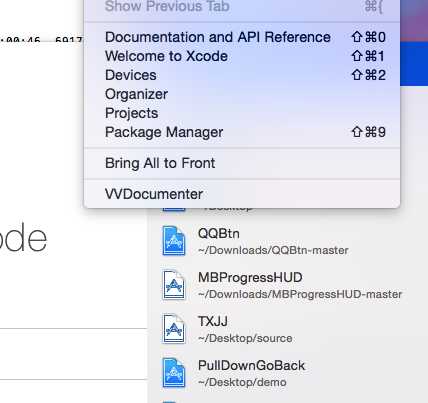This screenshot has height=403, width=428.
Task: Click the ~/Desktop/demo path entry
Action: pos(242,382)
